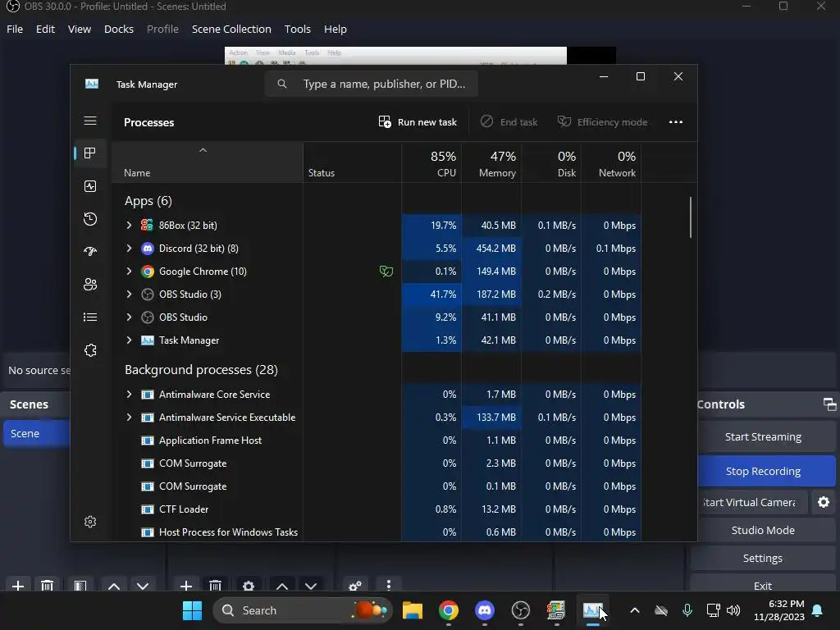Switch to 86Box from taskbar

[556, 610]
